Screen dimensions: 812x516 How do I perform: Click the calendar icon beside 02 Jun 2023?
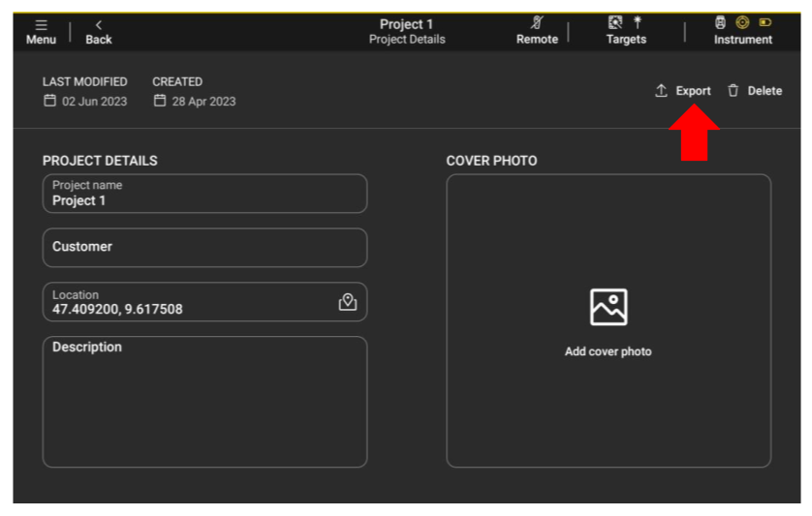[49, 102]
